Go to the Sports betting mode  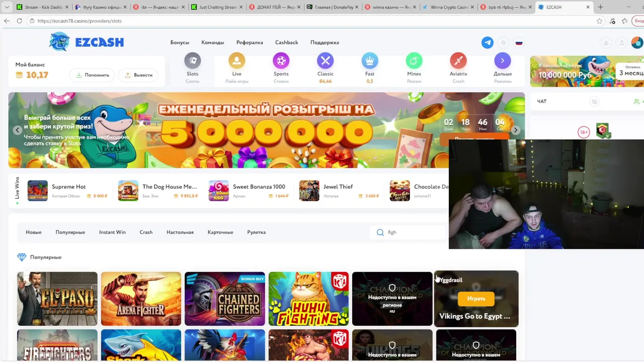pyautogui.click(x=281, y=68)
